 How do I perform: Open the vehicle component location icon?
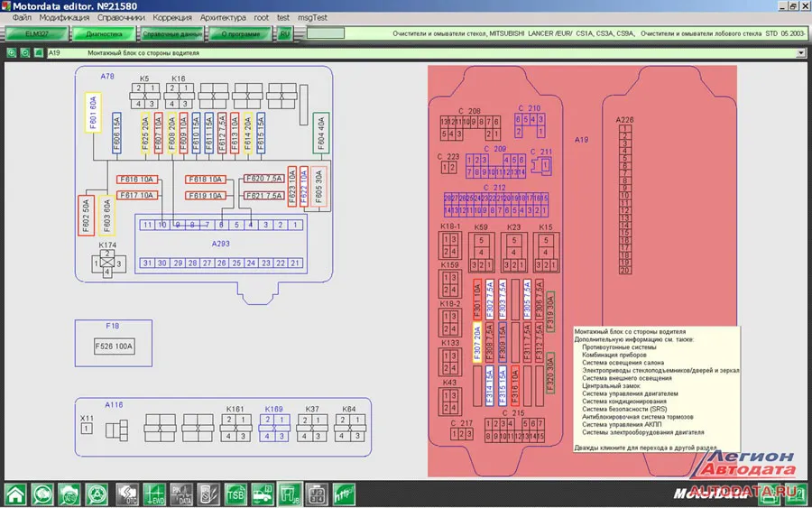click(263, 494)
